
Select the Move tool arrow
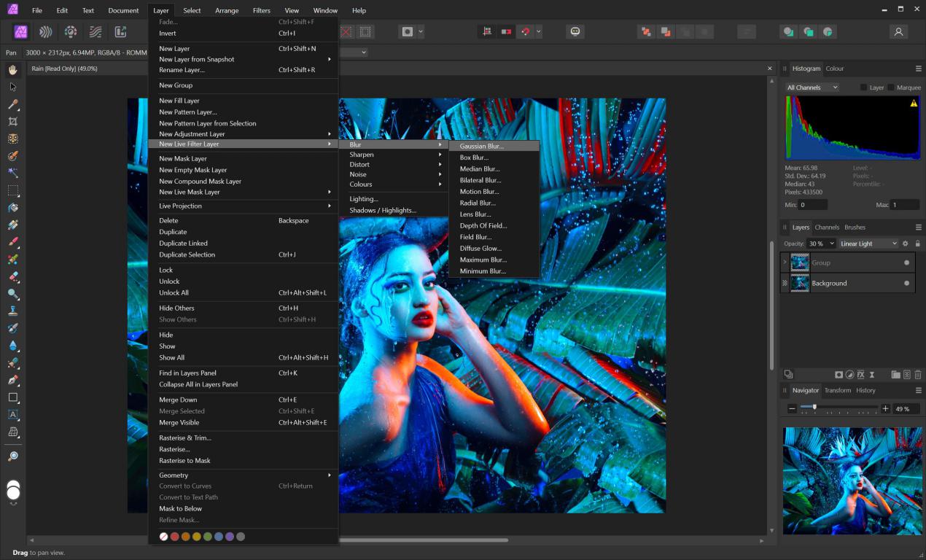[13, 87]
